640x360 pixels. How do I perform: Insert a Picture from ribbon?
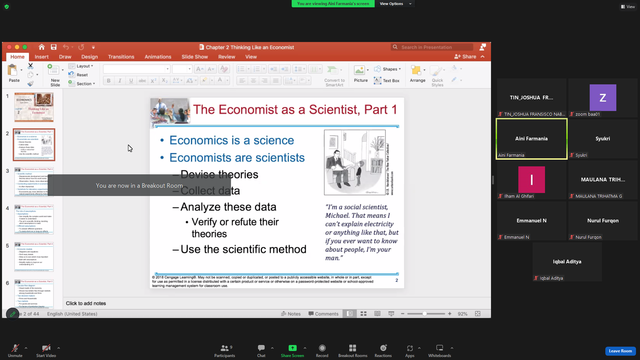tap(360, 73)
